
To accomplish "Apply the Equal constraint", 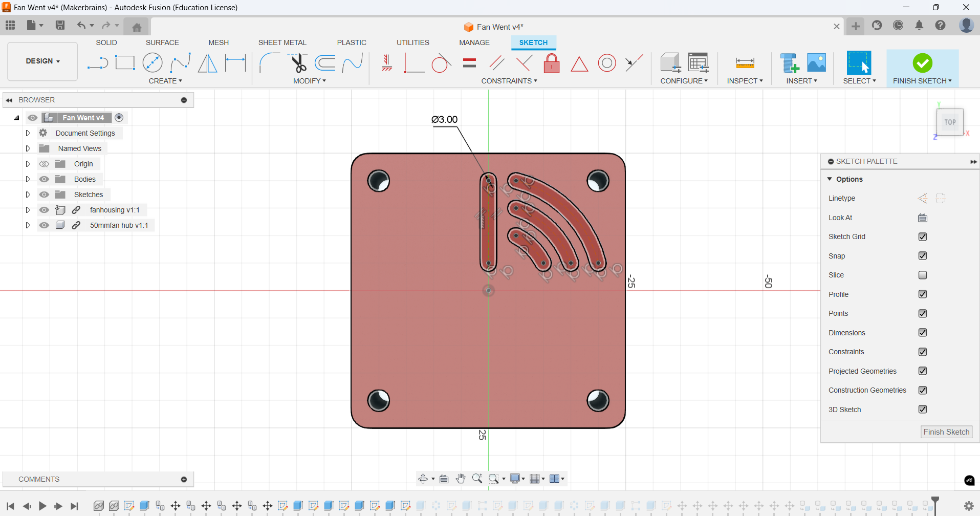I will 469,62.
